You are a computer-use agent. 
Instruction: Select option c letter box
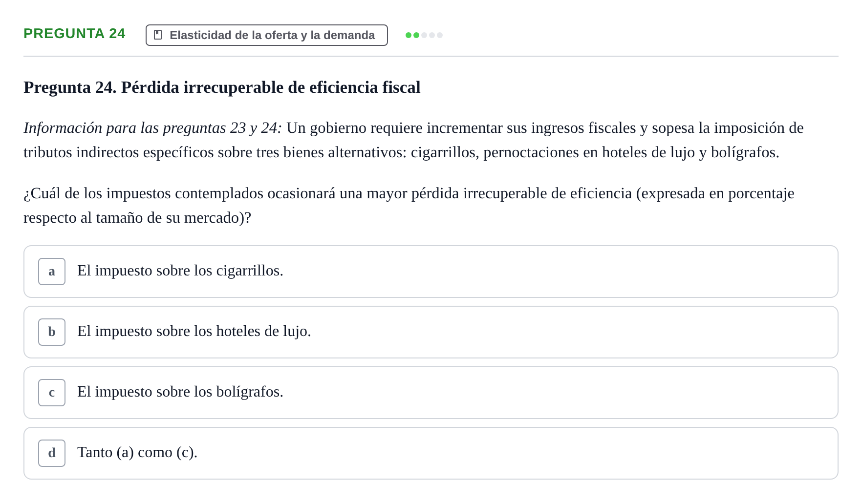pyautogui.click(x=52, y=393)
